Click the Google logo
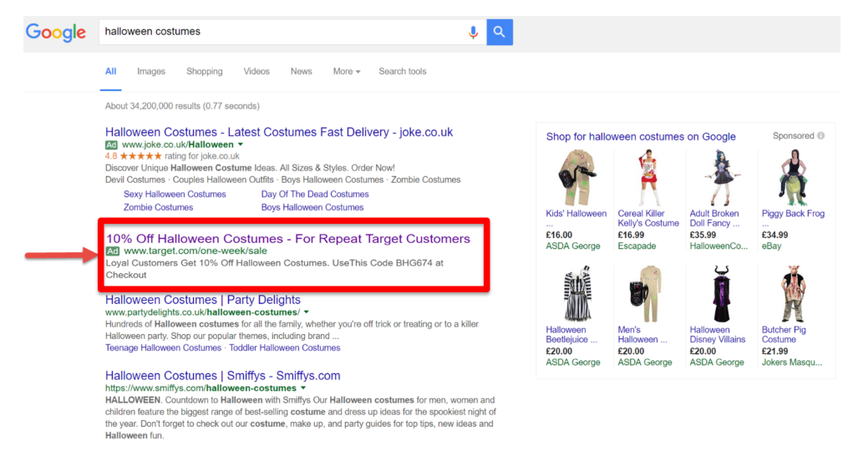The width and height of the screenshot is (868, 456). click(55, 33)
